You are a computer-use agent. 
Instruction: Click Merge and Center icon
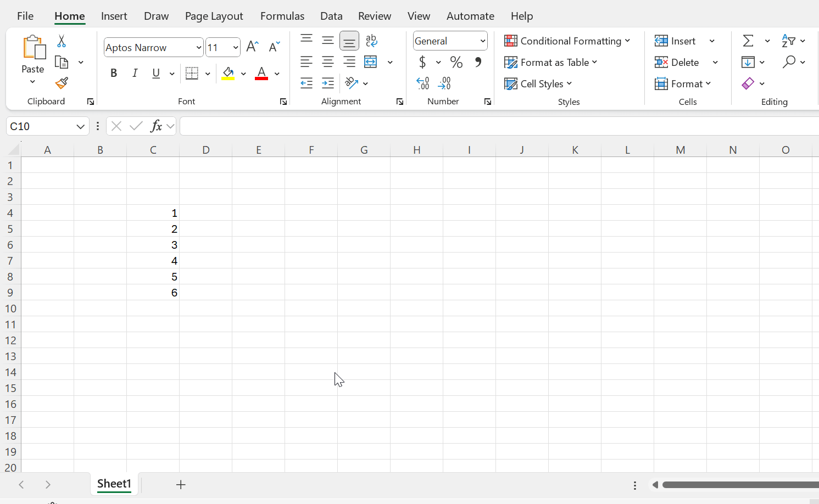coord(371,62)
